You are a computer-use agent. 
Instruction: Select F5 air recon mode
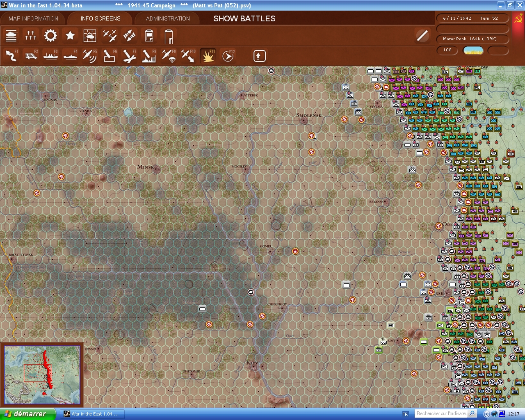pos(90,55)
